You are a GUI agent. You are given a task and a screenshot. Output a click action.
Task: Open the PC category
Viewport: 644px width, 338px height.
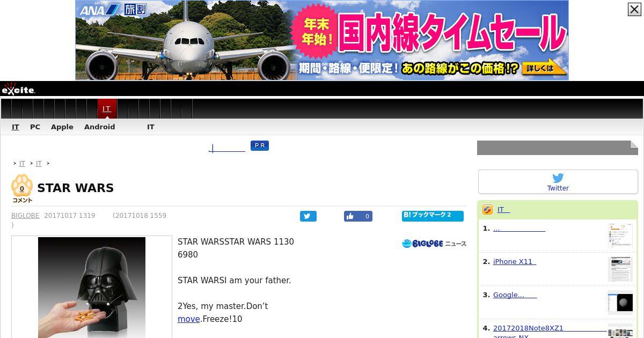pyautogui.click(x=35, y=127)
